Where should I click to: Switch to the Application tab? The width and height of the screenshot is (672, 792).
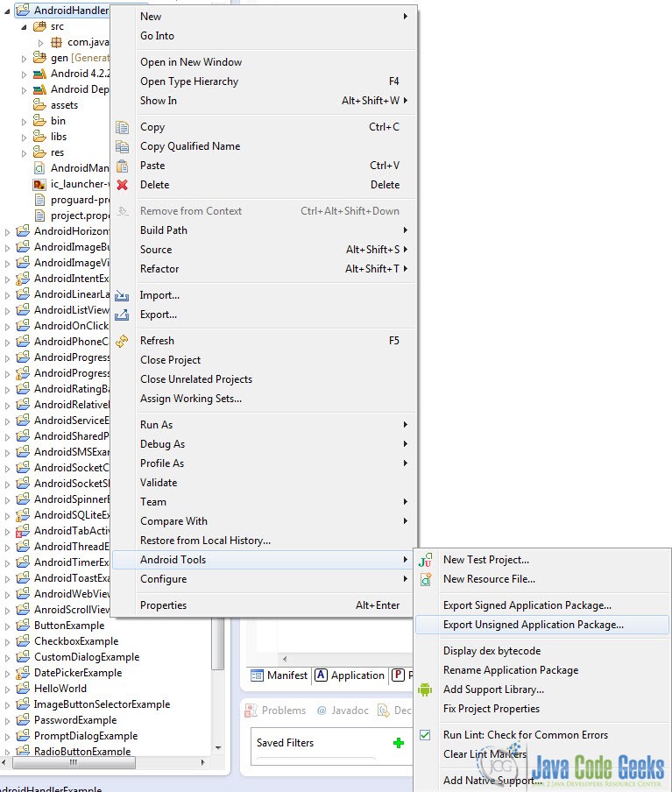pos(350,675)
